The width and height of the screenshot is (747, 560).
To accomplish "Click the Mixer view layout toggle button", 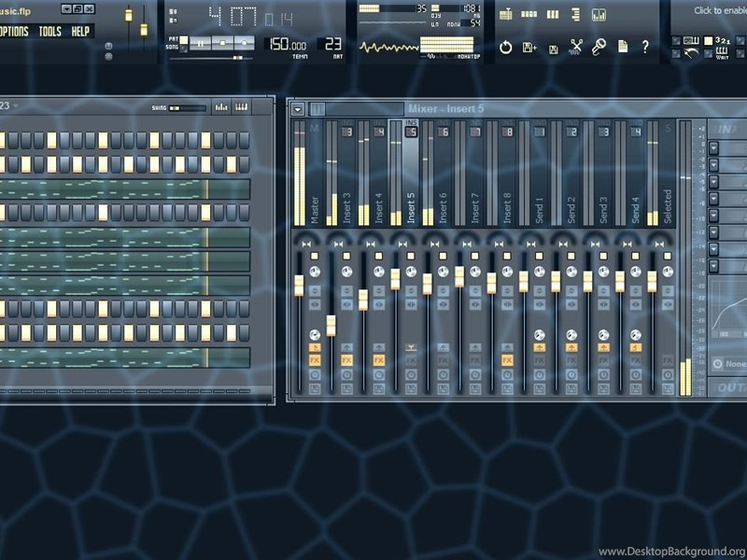I will pyautogui.click(x=317, y=109).
